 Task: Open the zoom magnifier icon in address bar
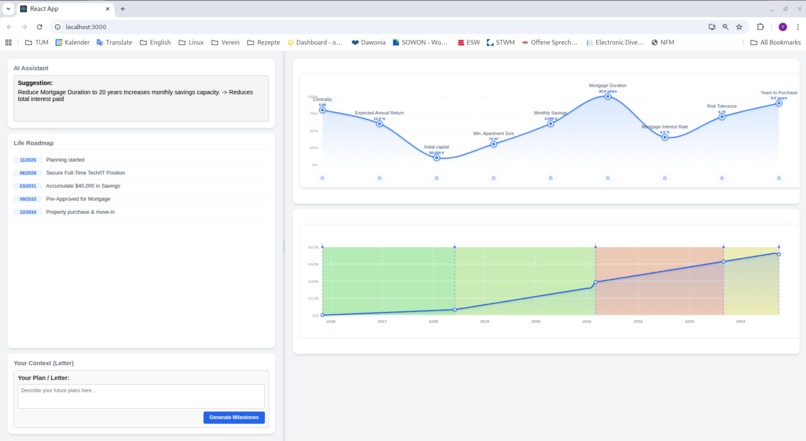click(x=725, y=27)
